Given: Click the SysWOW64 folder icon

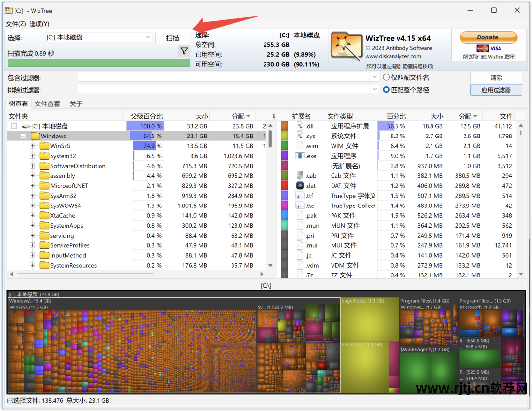Looking at the screenshot, I should tap(44, 205).
